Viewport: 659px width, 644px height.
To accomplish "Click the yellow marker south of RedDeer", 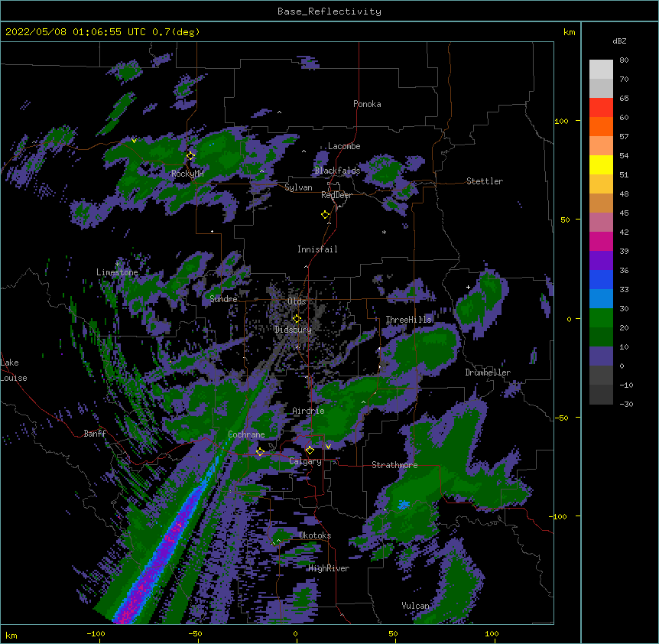I will tap(325, 215).
